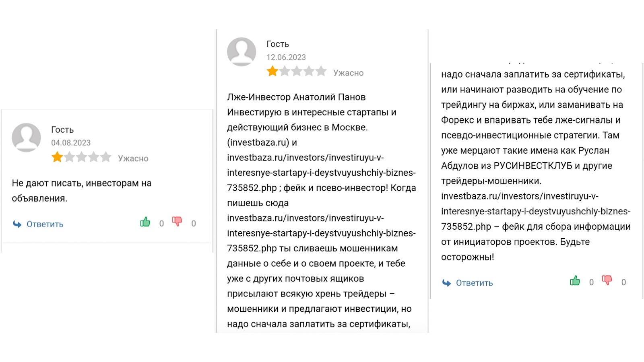The width and height of the screenshot is (644, 362).
Task: Click the green like icon under the rightmost review
Action: (x=574, y=280)
